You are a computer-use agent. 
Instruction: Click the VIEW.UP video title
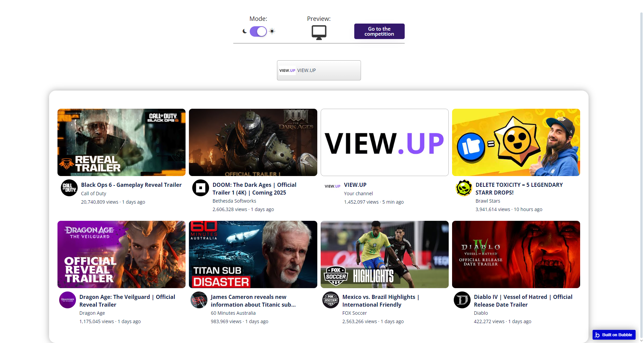coord(355,185)
